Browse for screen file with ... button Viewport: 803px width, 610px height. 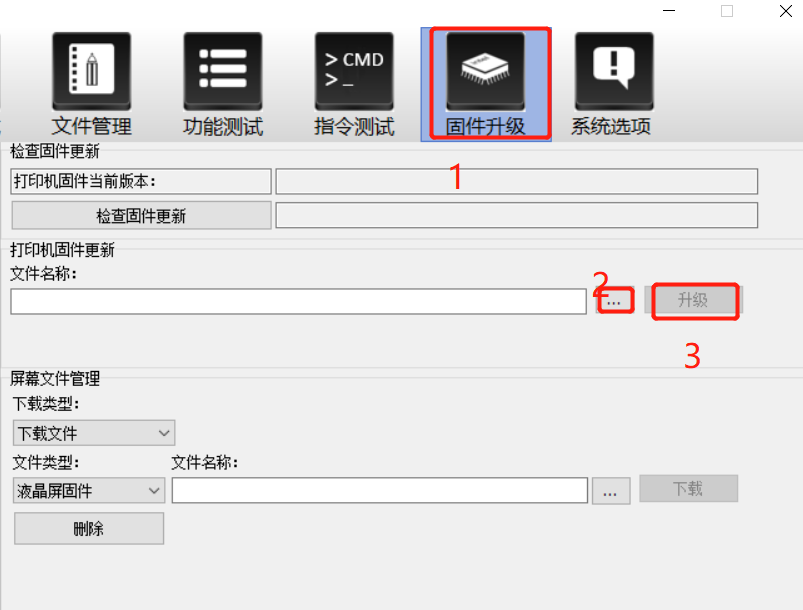[611, 491]
